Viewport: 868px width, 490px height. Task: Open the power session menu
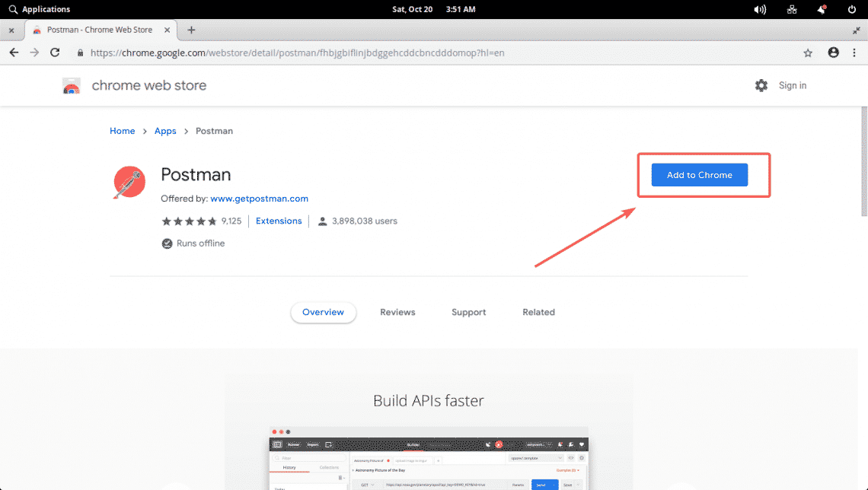852,9
